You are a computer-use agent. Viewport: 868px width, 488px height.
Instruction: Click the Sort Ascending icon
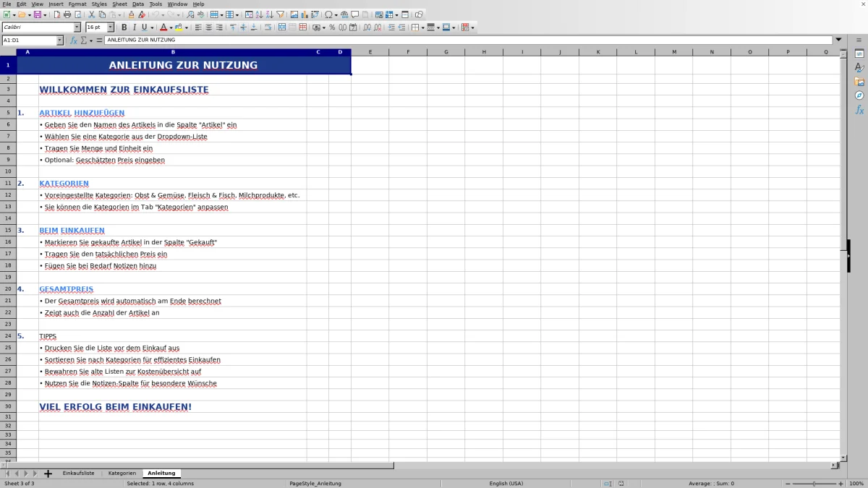coord(259,13)
